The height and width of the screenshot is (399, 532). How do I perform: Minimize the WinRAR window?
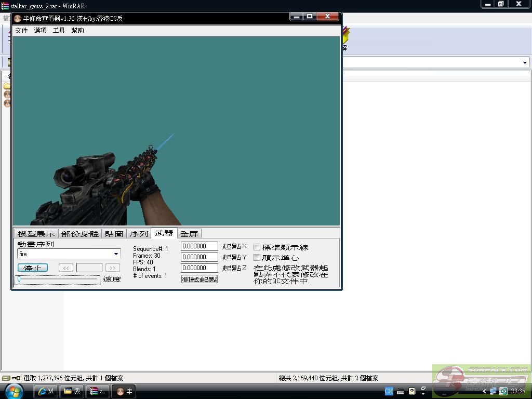488,4
